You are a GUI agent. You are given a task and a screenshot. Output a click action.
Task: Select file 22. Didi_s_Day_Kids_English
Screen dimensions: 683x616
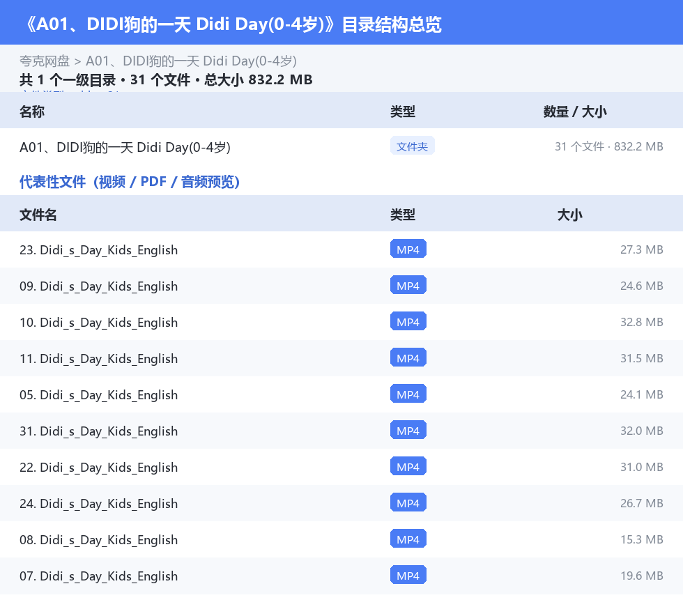click(98, 467)
